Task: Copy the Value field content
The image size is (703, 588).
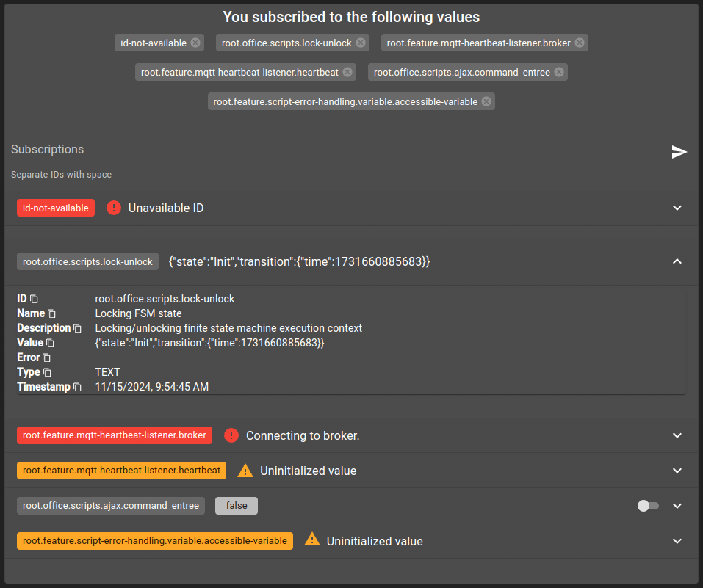Action: pos(50,344)
